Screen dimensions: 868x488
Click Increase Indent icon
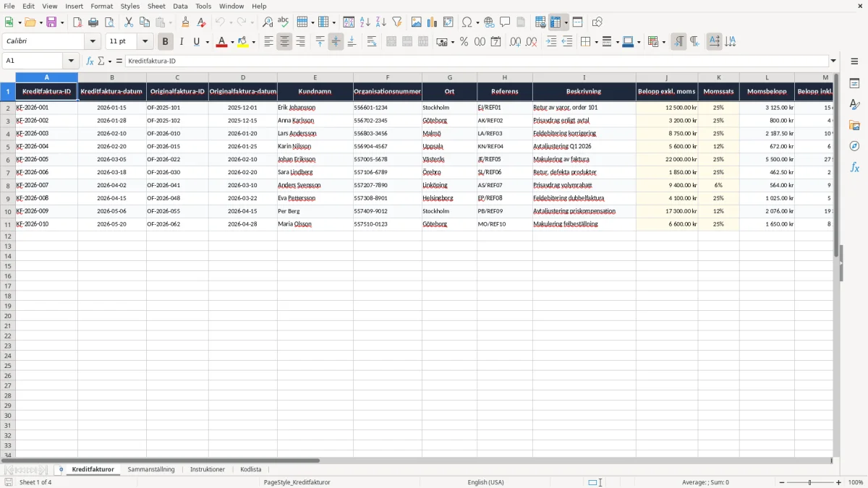pyautogui.click(x=551, y=42)
